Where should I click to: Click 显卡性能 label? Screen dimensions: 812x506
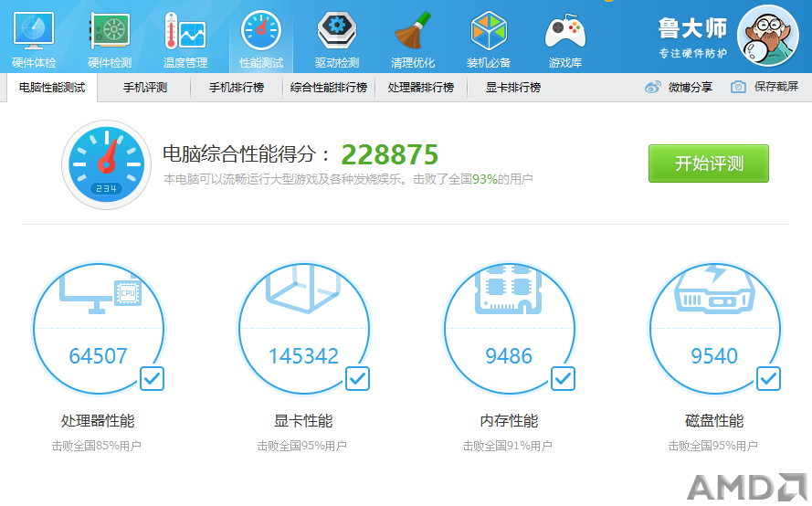pyautogui.click(x=303, y=421)
